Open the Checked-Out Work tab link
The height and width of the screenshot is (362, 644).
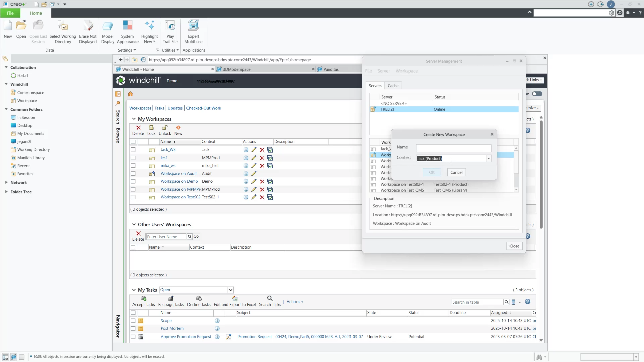tap(204, 108)
